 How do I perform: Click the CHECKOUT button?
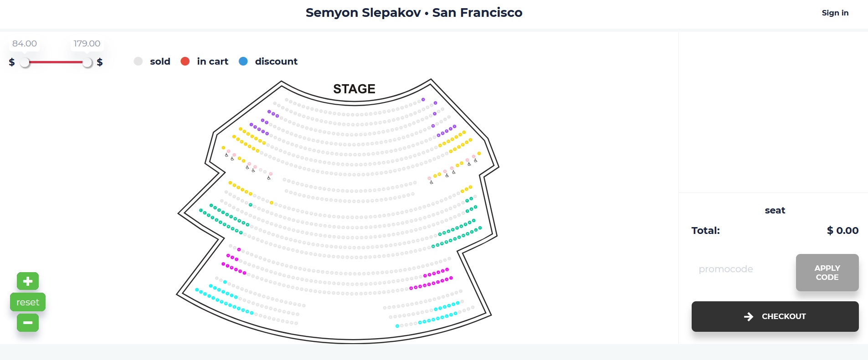pos(775,316)
